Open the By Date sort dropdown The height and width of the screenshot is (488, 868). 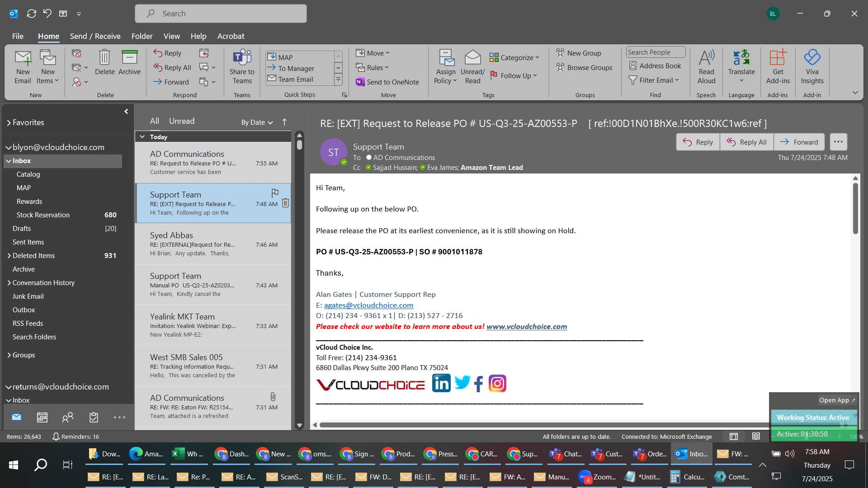point(257,122)
